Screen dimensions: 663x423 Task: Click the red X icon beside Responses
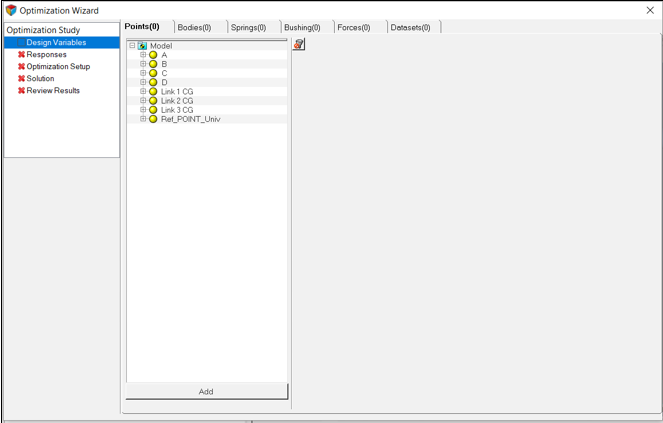21,55
